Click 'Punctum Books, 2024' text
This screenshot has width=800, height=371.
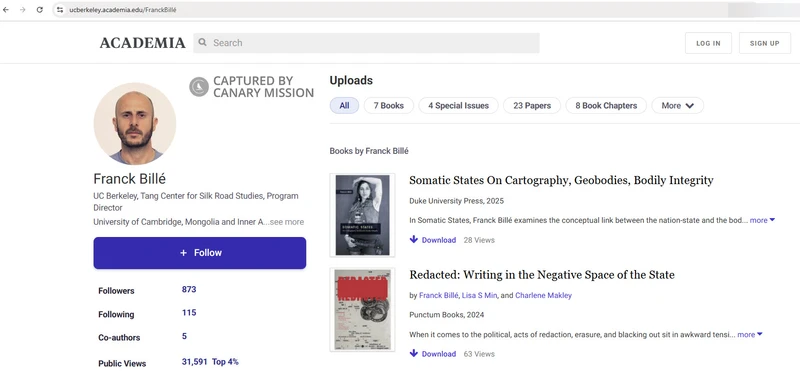coord(446,315)
